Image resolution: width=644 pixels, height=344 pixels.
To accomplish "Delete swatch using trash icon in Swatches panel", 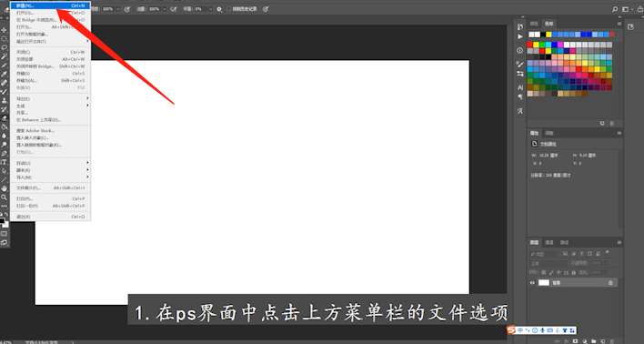I will coord(612,124).
